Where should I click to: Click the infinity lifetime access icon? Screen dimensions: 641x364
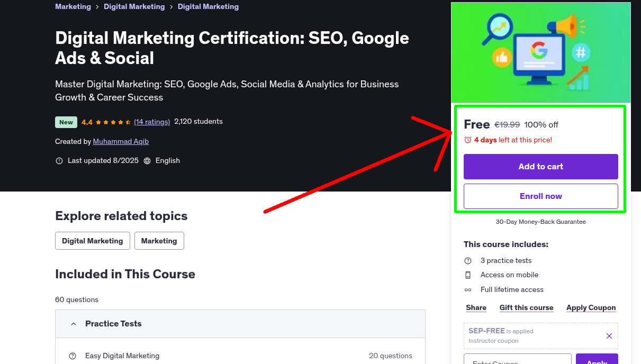tap(468, 290)
